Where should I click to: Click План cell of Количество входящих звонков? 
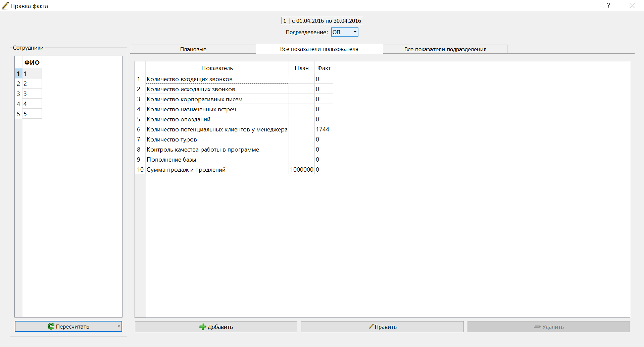pyautogui.click(x=302, y=79)
